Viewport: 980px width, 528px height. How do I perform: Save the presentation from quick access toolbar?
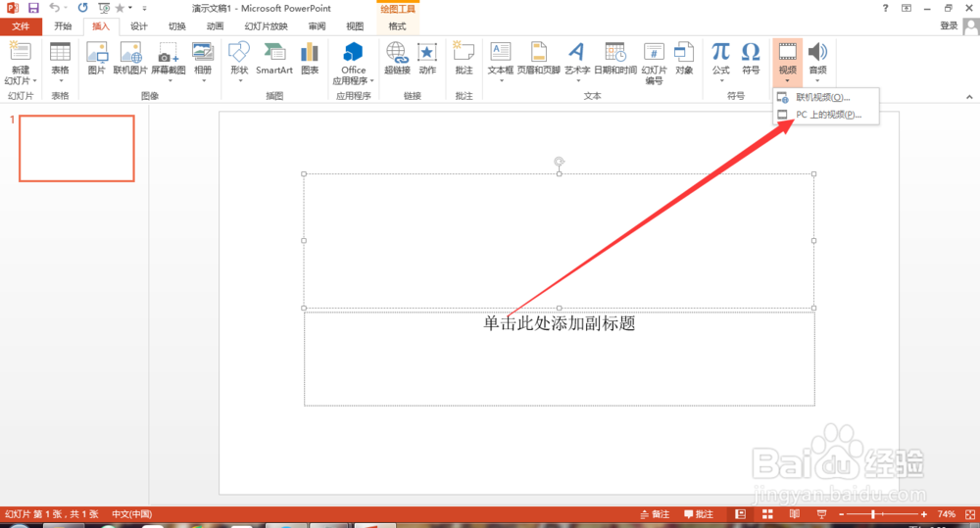click(33, 8)
